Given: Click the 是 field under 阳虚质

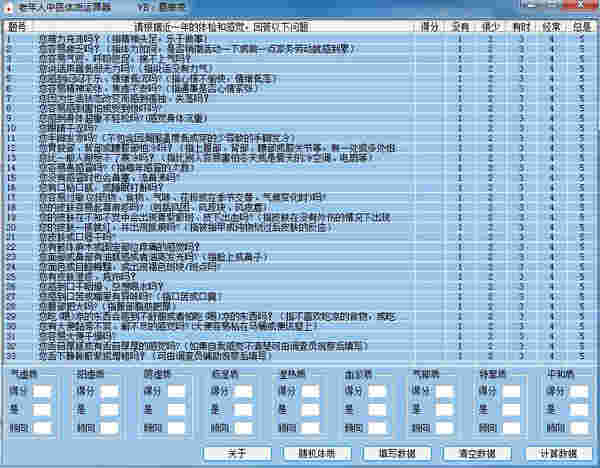Looking at the screenshot, I should coord(109,410).
